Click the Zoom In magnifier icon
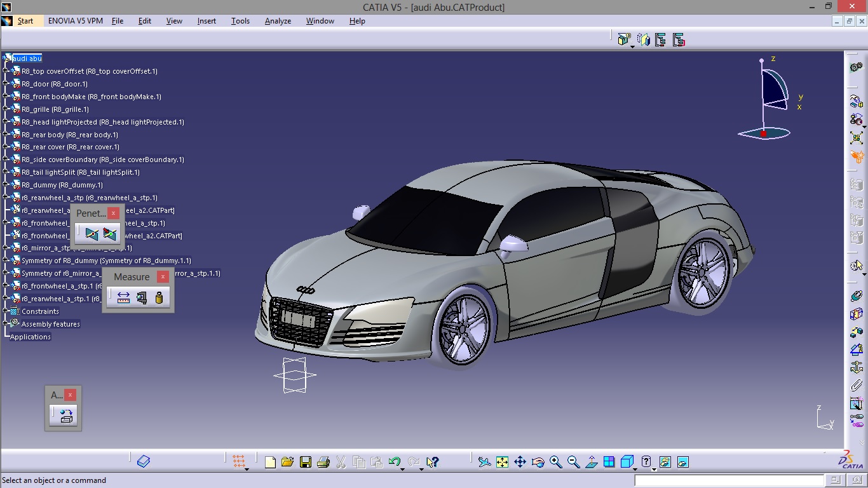 pyautogui.click(x=556, y=462)
